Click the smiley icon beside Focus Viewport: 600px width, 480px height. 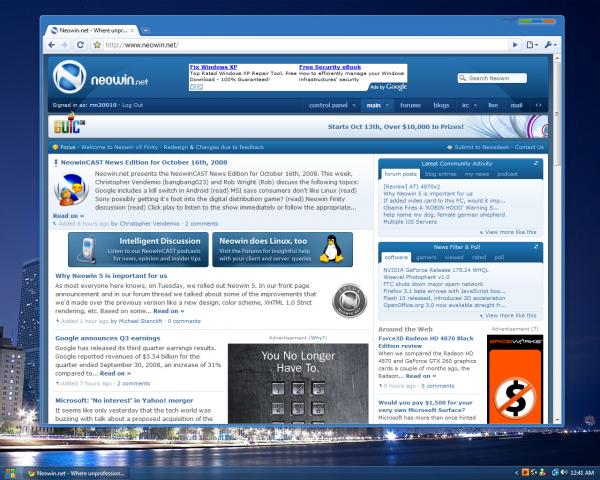tap(55, 147)
